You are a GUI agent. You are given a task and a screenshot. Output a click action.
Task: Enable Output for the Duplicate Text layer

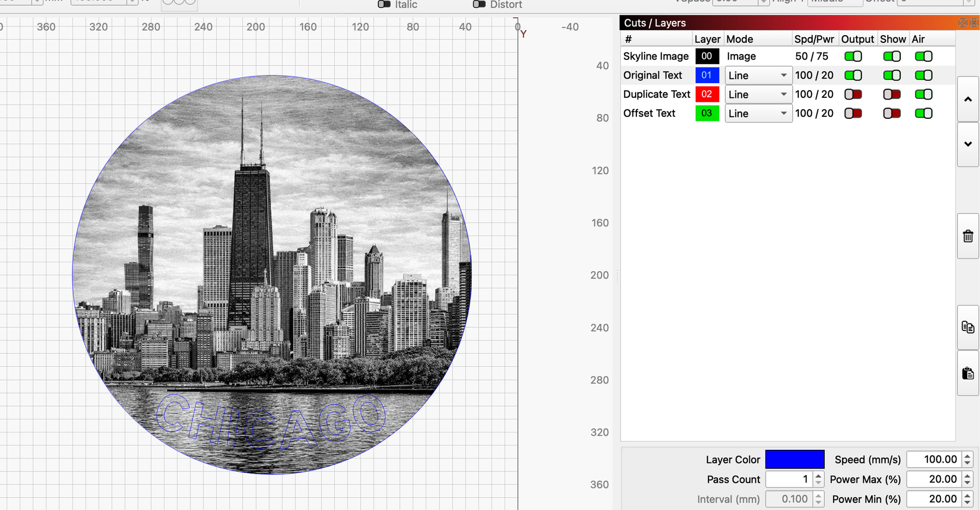(853, 94)
